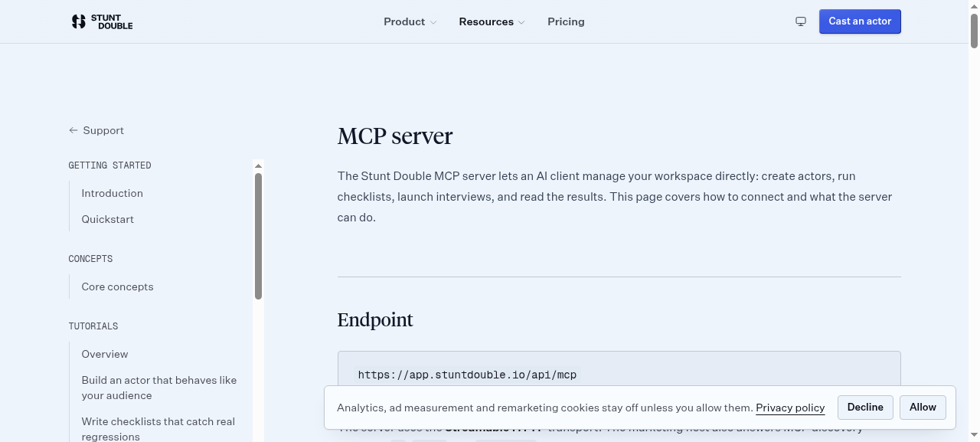
Task: Click the CONCEPTS section label
Action: (90, 259)
